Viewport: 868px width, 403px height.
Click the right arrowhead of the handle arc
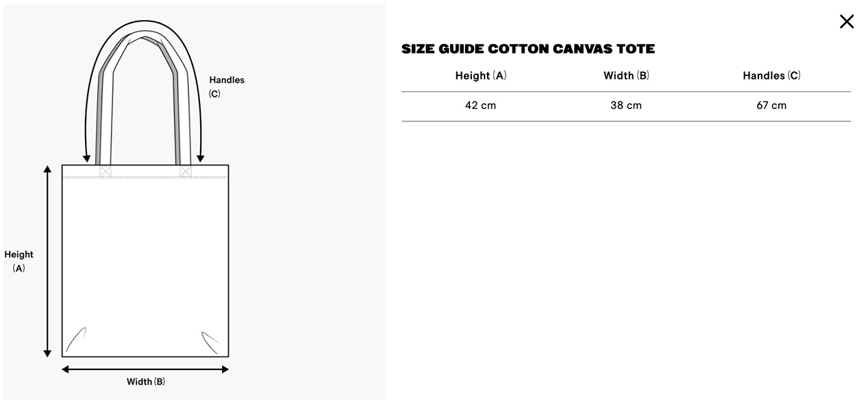(200, 158)
